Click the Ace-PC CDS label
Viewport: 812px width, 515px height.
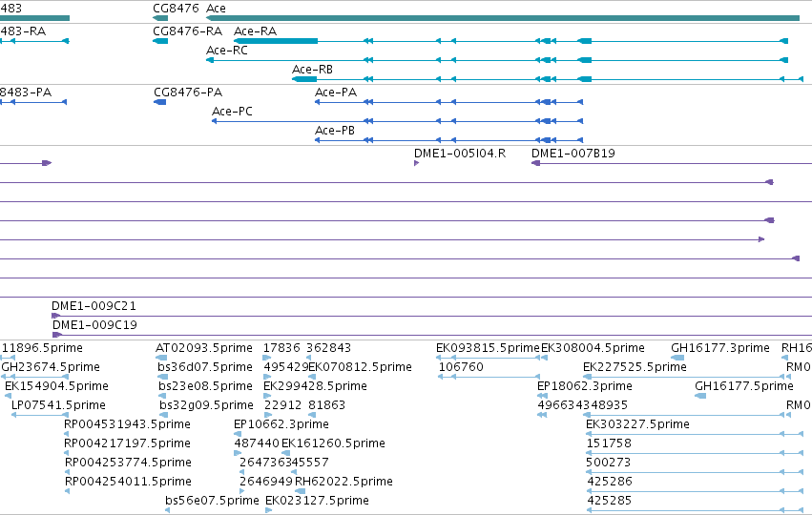pos(232,112)
